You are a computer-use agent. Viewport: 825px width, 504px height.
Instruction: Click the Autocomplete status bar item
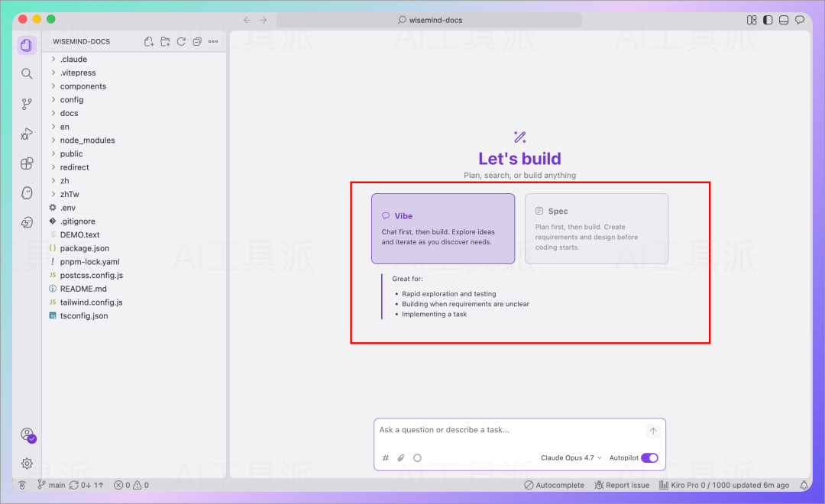pyautogui.click(x=554, y=485)
